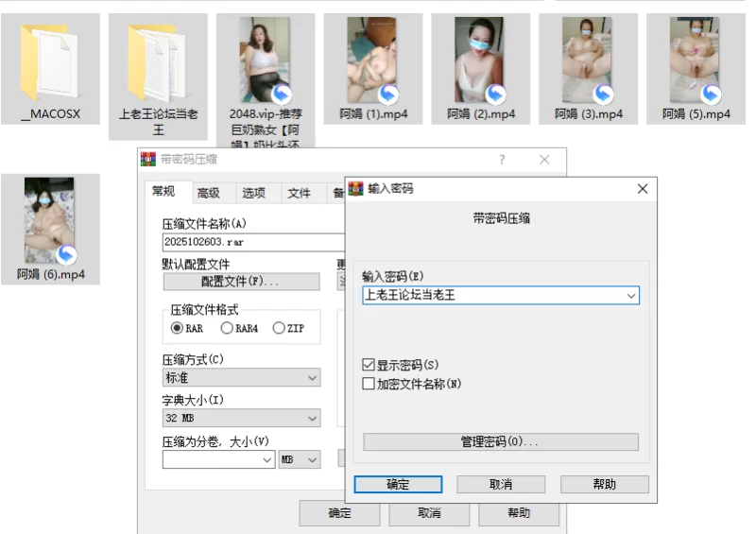Expand the 压缩为分卷 size combo box
The image size is (756, 534).
(x=266, y=459)
